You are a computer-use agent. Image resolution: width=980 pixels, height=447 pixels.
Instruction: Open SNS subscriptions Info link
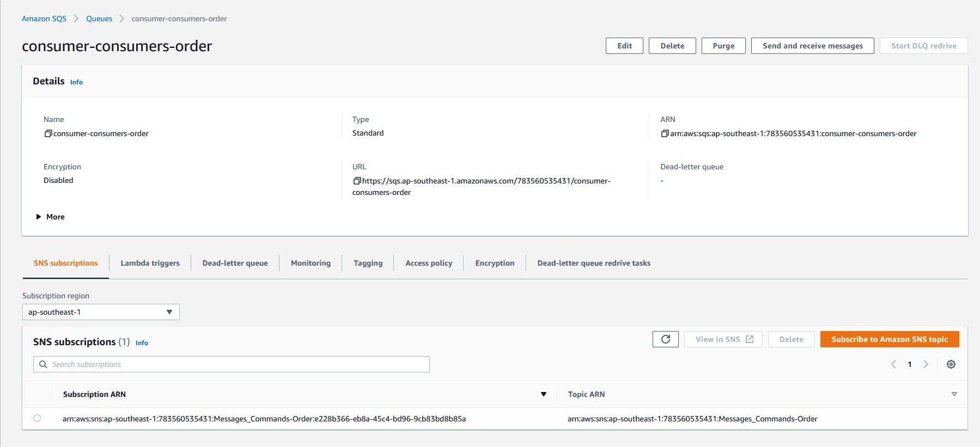(x=142, y=343)
